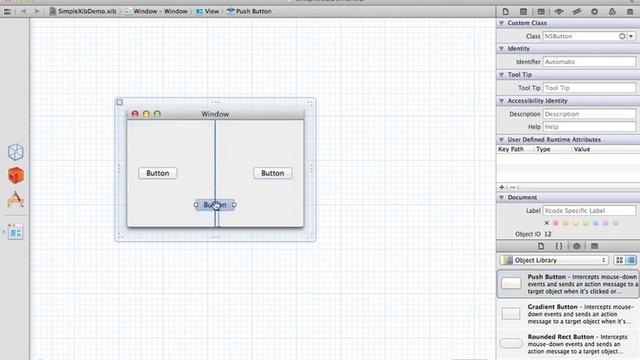The width and height of the screenshot is (640, 360).
Task: Pick the purple label color swatch
Action: point(605,223)
